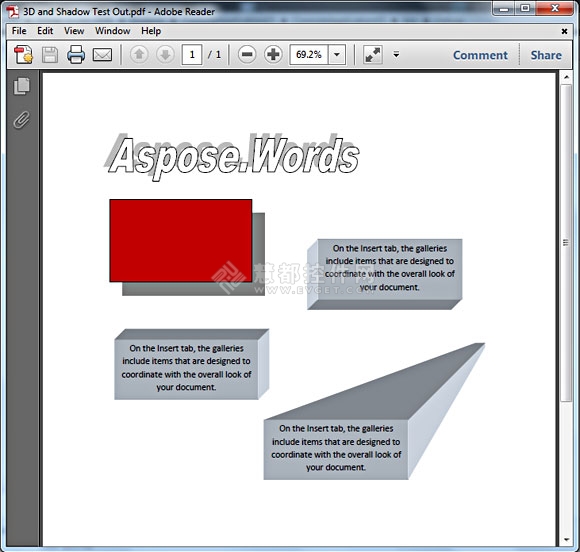This screenshot has height=552, width=580.
Task: Click the vertical scrollbar thumb
Action: click(x=566, y=242)
